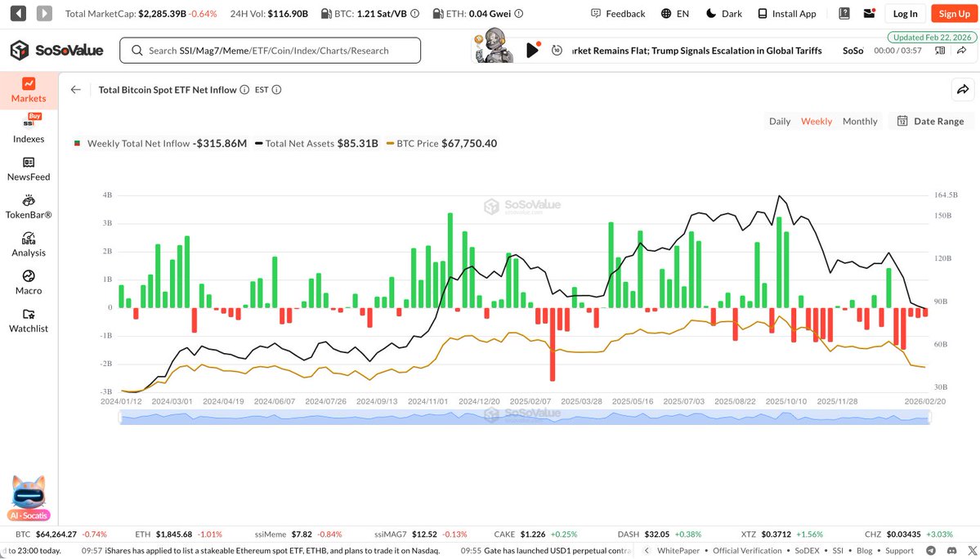The image size is (980, 559).
Task: Collapse footer links with left chevron
Action: [x=647, y=550]
